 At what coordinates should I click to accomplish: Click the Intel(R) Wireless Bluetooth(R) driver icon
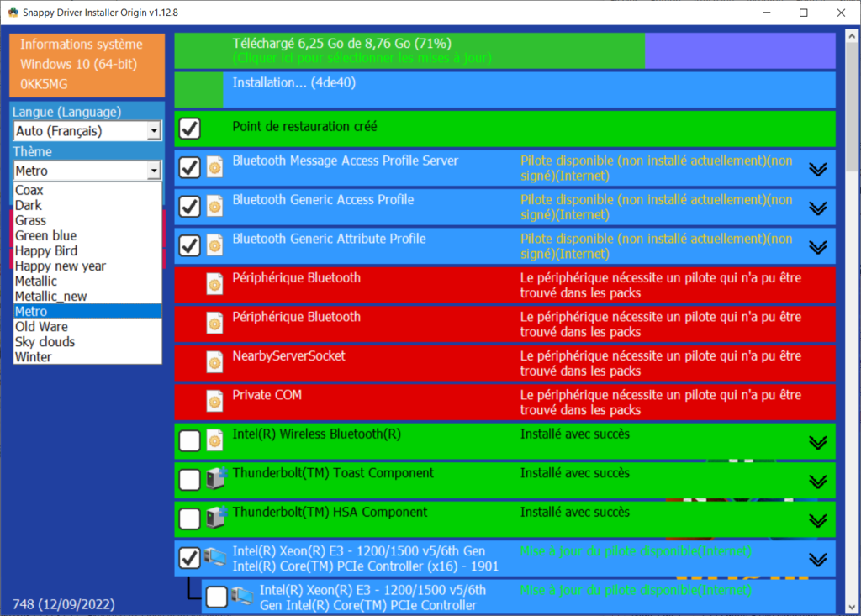point(214,440)
